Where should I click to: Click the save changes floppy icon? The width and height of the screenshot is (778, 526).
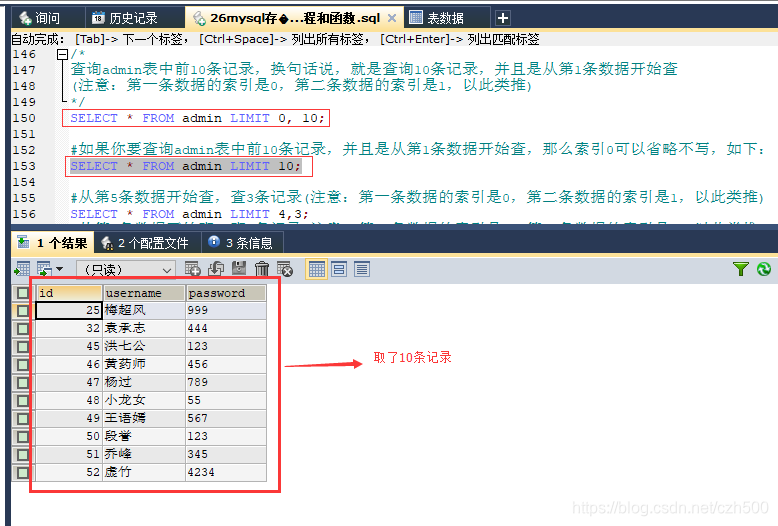pyautogui.click(x=239, y=268)
